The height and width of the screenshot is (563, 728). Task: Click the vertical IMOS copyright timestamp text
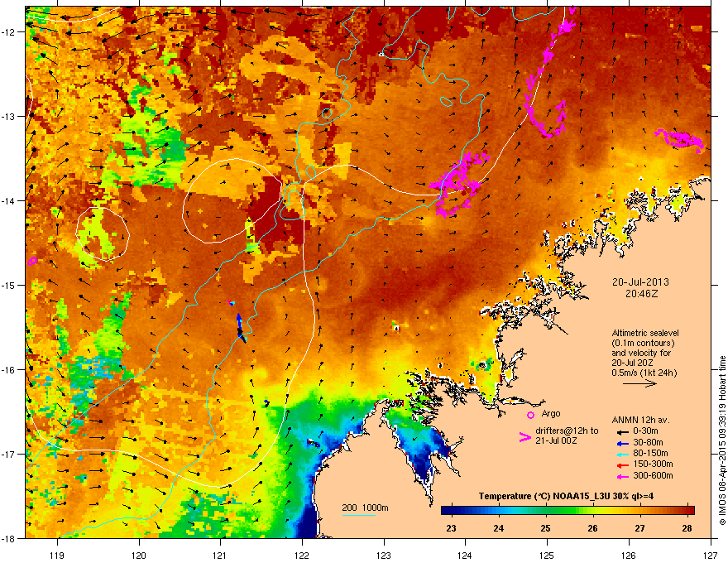(x=722, y=440)
